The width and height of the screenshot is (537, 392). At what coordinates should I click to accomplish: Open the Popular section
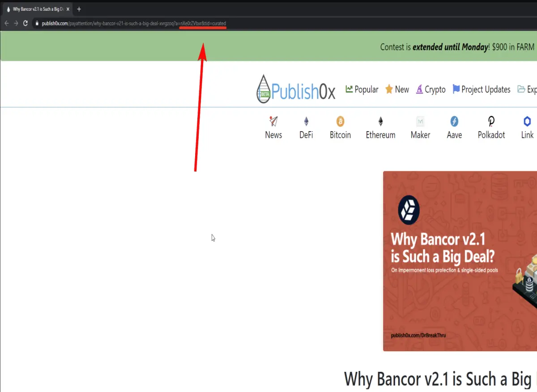coord(362,89)
